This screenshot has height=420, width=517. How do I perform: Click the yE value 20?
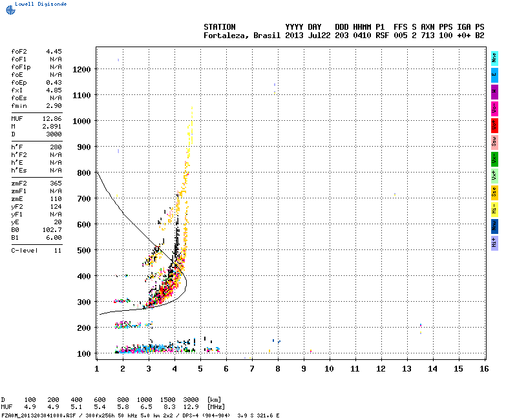(x=58, y=222)
